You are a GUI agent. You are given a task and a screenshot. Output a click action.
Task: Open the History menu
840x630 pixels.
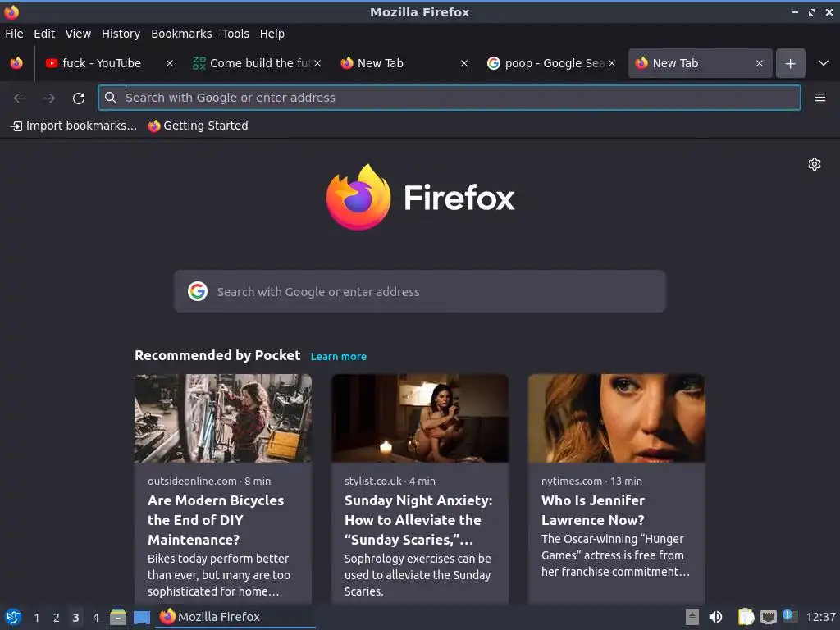121,34
